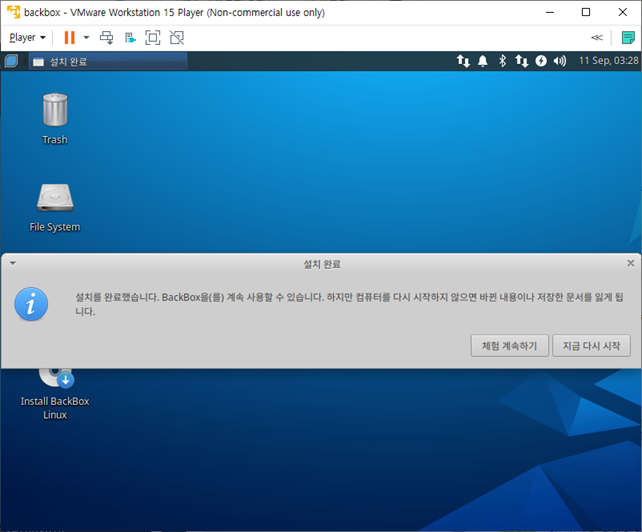This screenshot has width=642, height=532.
Task: Close the 설치 완료 dialog with the X
Action: [631, 263]
